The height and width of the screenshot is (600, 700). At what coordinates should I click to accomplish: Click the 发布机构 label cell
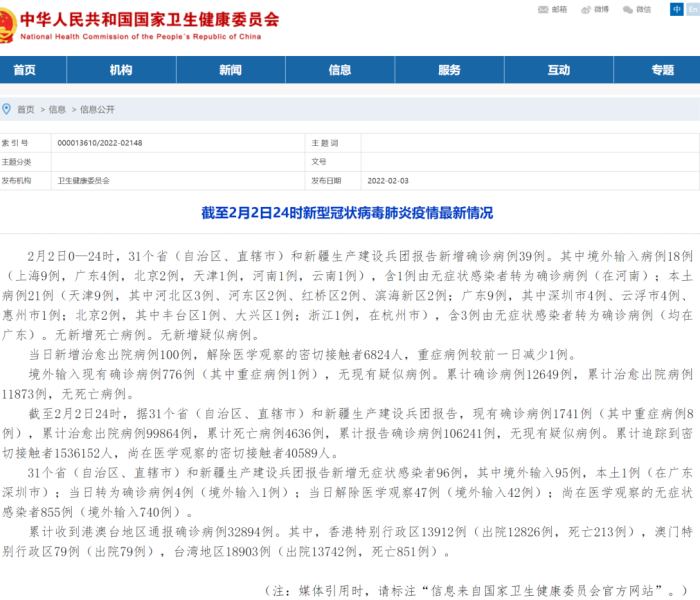tap(25, 181)
